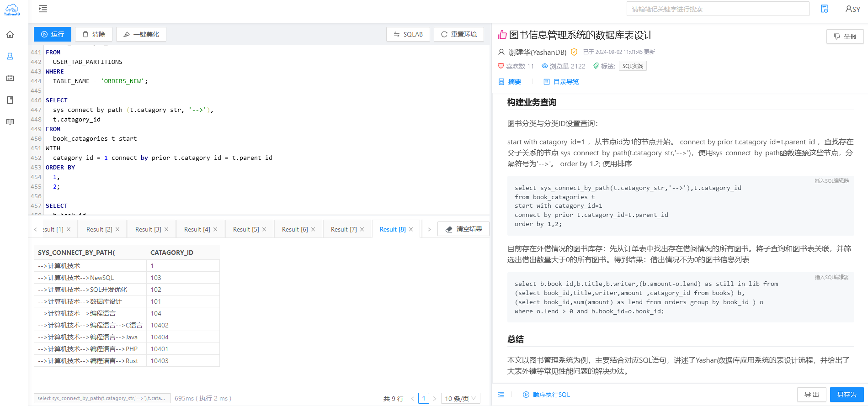The image size is (868, 406).
Task: Open the 摘要 summary tab
Action: click(x=510, y=82)
